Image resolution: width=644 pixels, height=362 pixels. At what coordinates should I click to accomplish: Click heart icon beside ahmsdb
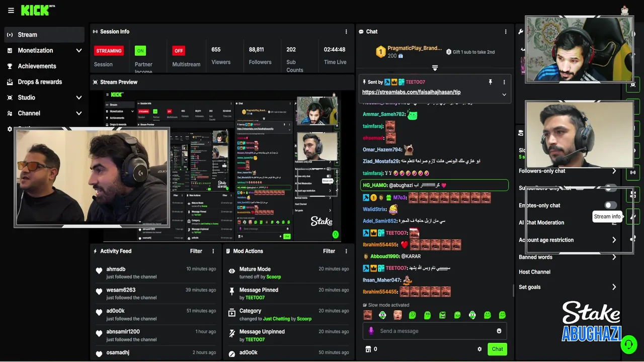coord(99,271)
